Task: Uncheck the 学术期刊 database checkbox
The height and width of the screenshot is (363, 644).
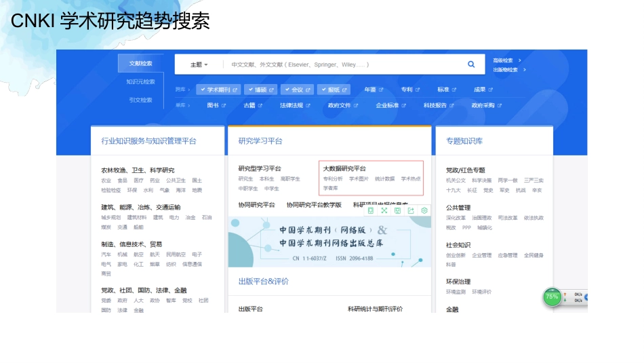Action: pyautogui.click(x=203, y=89)
